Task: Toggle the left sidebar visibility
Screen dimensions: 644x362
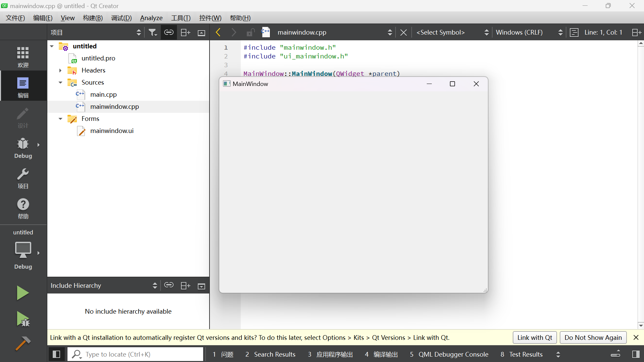Action: point(56,354)
